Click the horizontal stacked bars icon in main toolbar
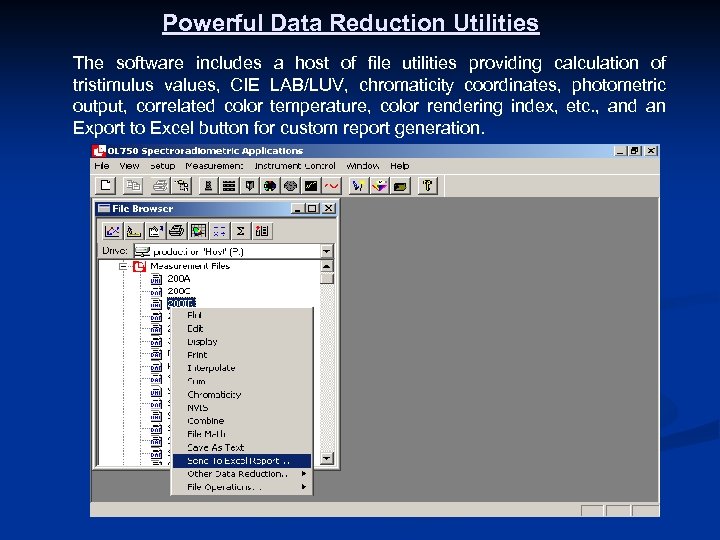Screen dimensions: 720x540 pos(229,186)
